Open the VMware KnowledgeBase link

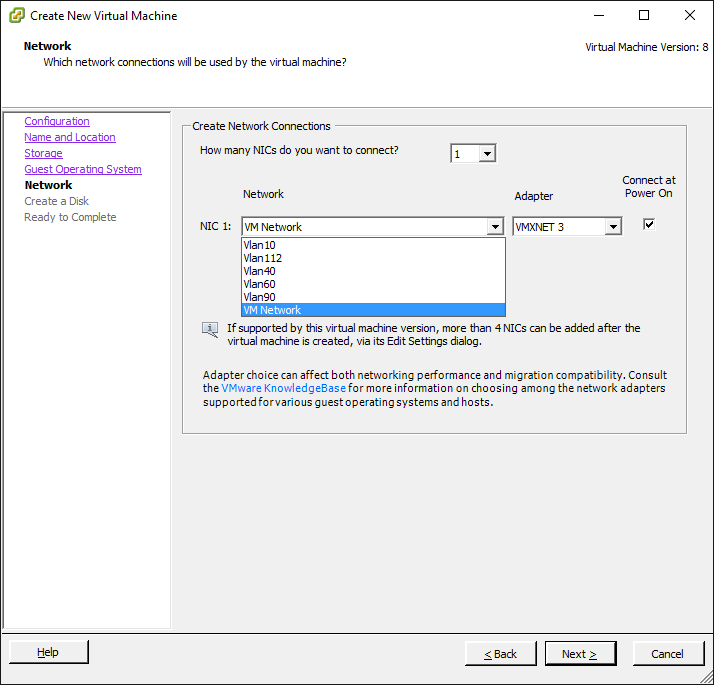point(283,388)
